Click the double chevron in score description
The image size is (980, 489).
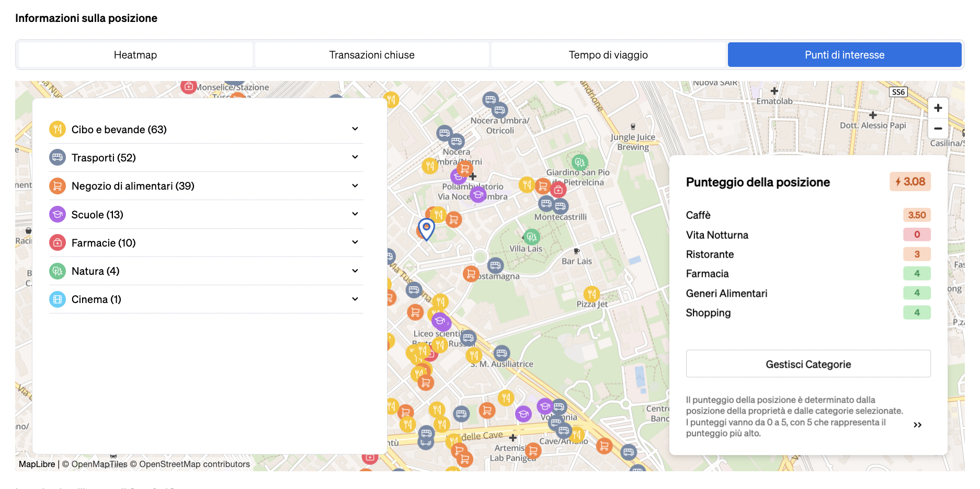[917, 425]
